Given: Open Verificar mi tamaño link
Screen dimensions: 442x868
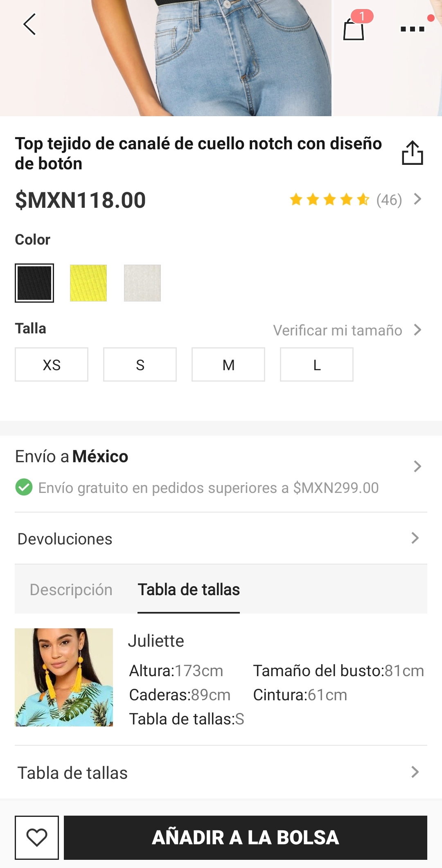Looking at the screenshot, I should click(347, 330).
